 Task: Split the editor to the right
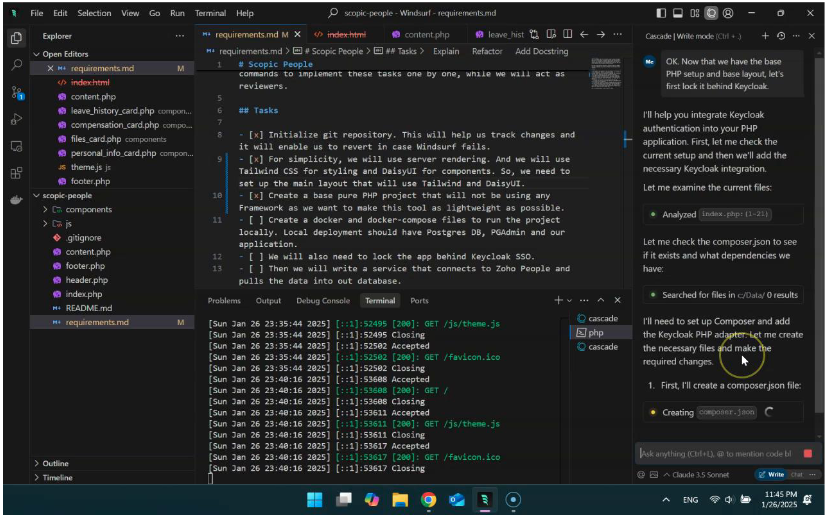[567, 34]
